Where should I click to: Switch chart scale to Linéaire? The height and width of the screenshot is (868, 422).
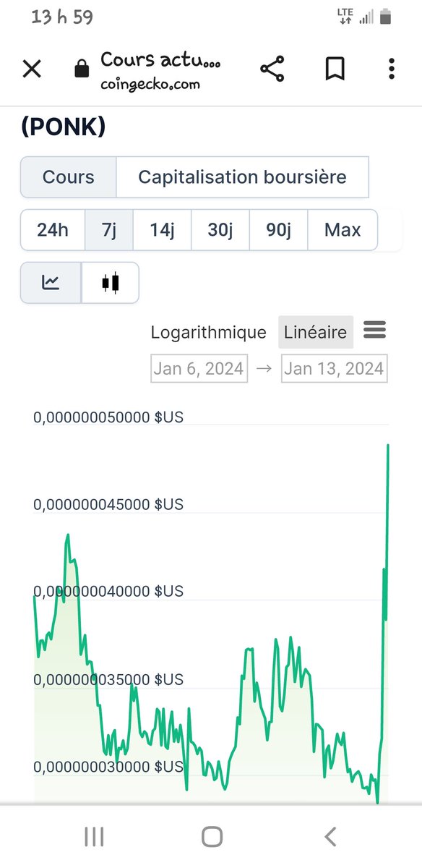[x=316, y=333]
